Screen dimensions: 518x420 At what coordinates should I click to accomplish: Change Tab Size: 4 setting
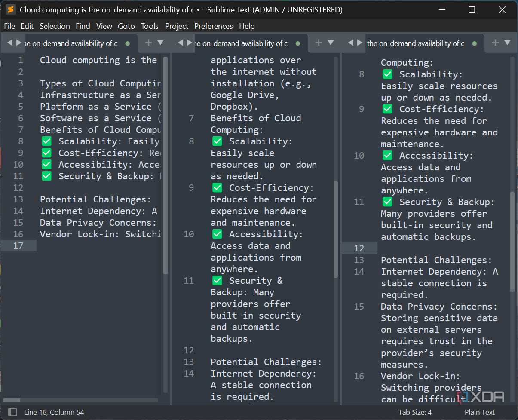pos(415,412)
